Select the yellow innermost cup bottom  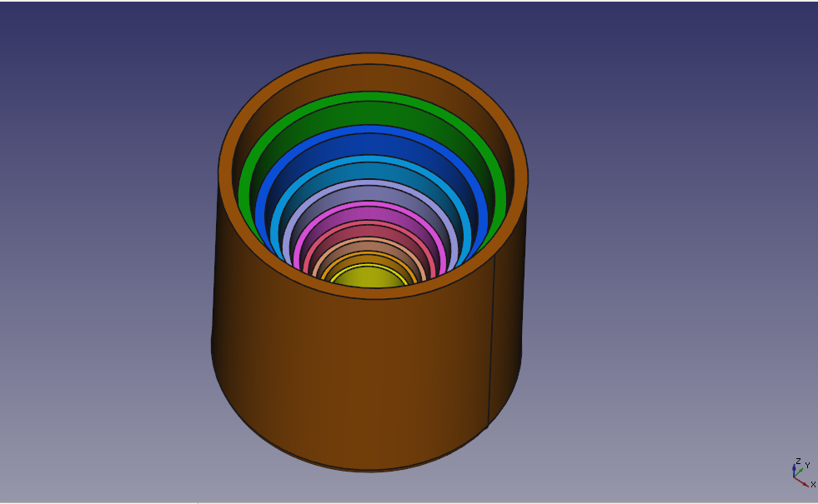[369, 277]
